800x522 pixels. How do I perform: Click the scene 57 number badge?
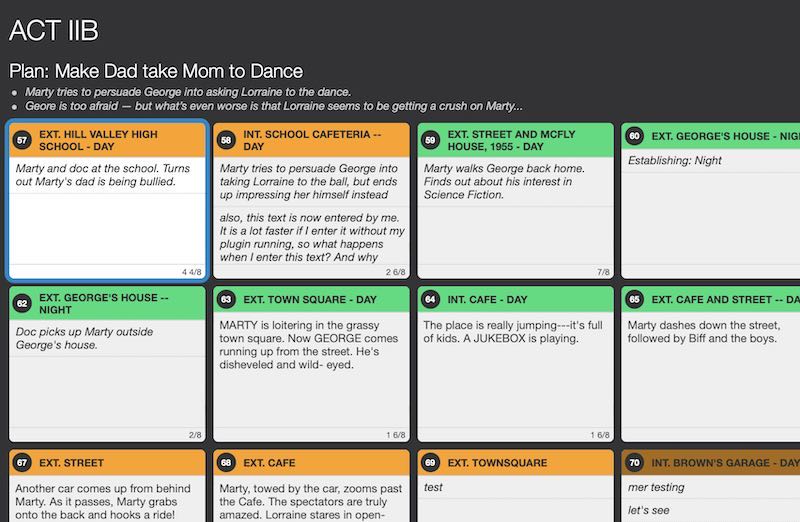(22, 140)
